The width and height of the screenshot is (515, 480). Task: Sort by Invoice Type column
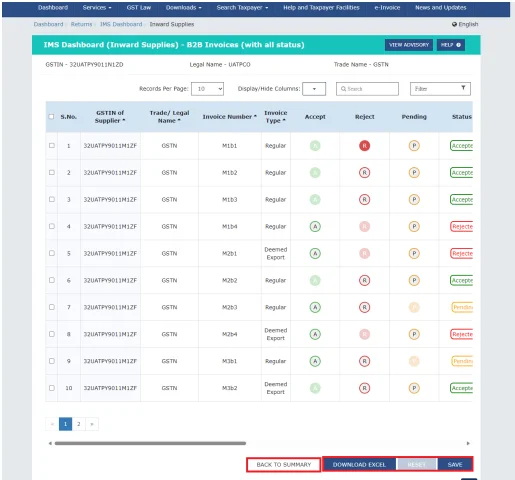[x=276, y=117]
